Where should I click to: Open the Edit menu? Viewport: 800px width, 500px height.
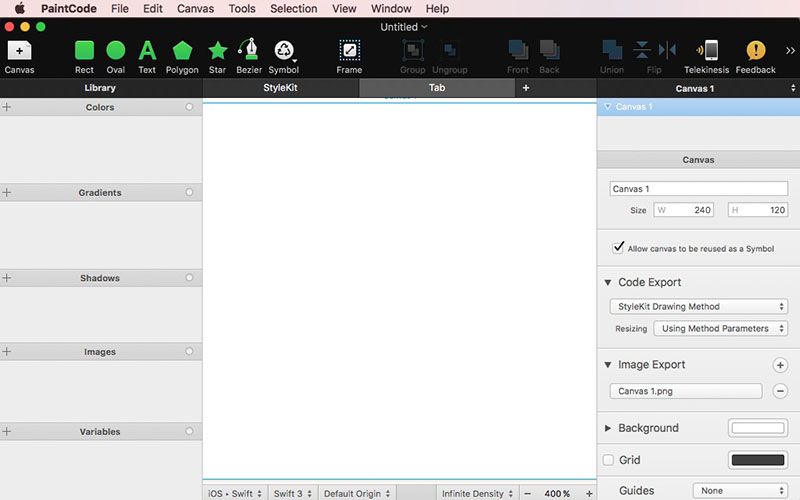[x=153, y=9]
